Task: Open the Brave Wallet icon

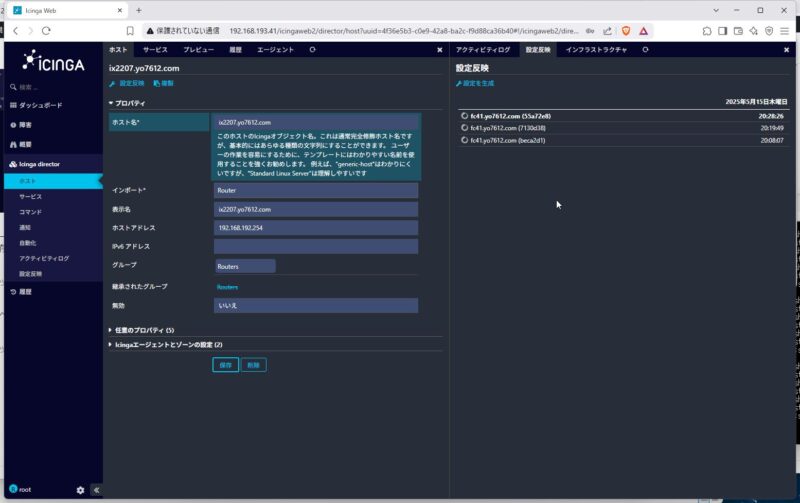Action: 738,31
